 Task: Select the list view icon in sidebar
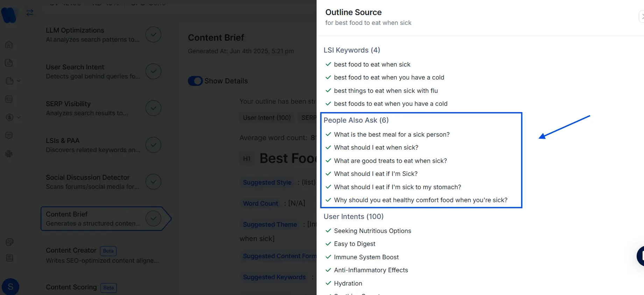pyautogui.click(x=9, y=99)
